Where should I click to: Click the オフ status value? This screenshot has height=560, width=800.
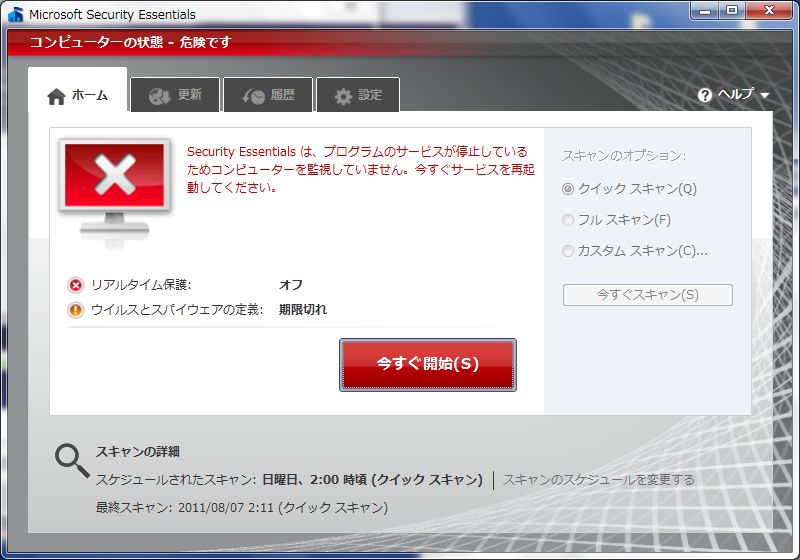tap(291, 285)
